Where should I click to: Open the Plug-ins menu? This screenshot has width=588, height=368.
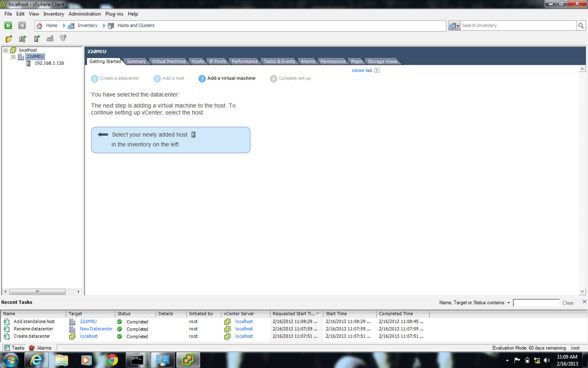[114, 14]
